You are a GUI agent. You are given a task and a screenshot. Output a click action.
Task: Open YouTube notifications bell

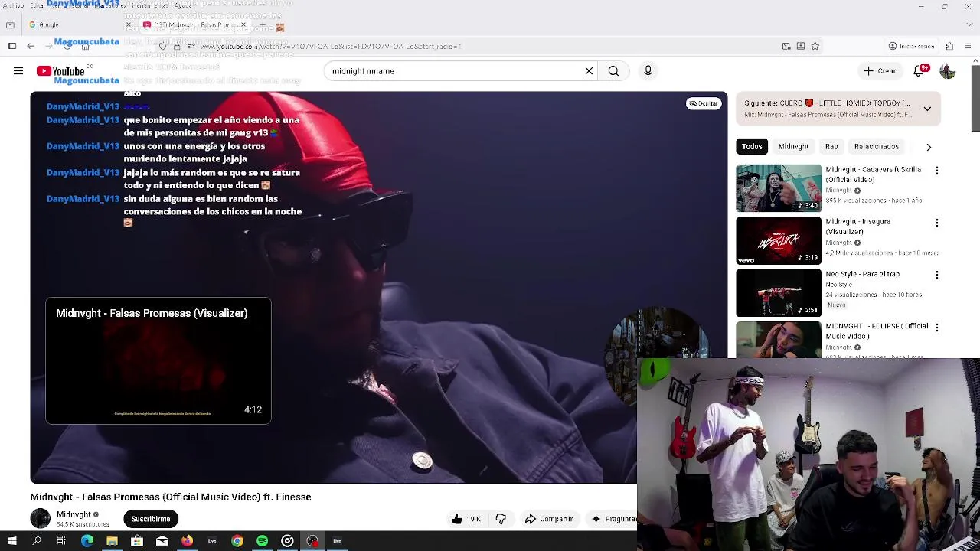click(919, 71)
